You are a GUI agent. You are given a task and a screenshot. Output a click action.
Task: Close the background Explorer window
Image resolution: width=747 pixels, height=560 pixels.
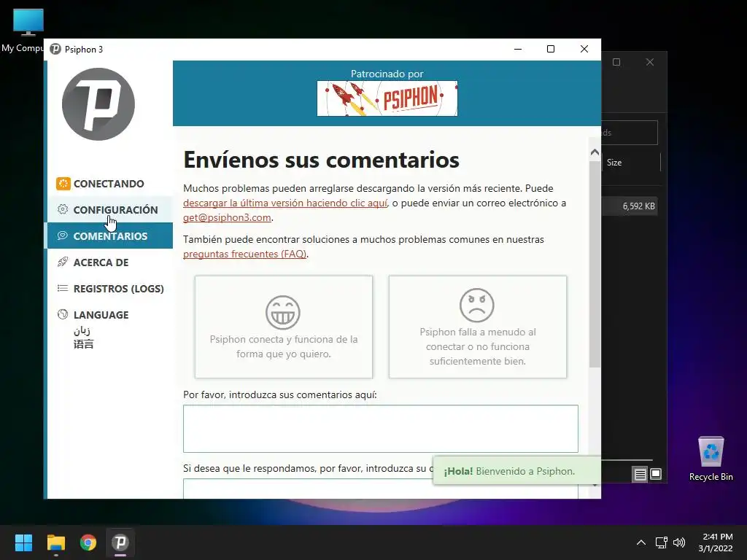pos(650,62)
